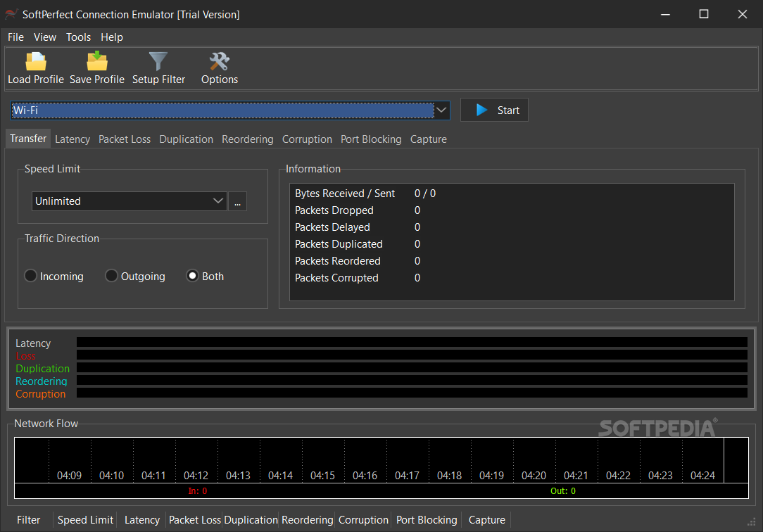Click Latency in the status bar
Image resolution: width=763 pixels, height=532 pixels.
tap(142, 520)
